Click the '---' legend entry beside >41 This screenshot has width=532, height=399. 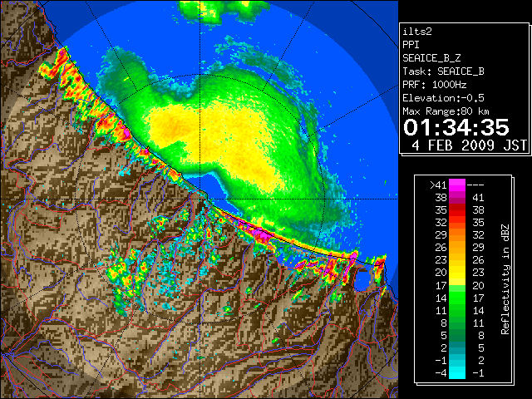click(x=475, y=185)
